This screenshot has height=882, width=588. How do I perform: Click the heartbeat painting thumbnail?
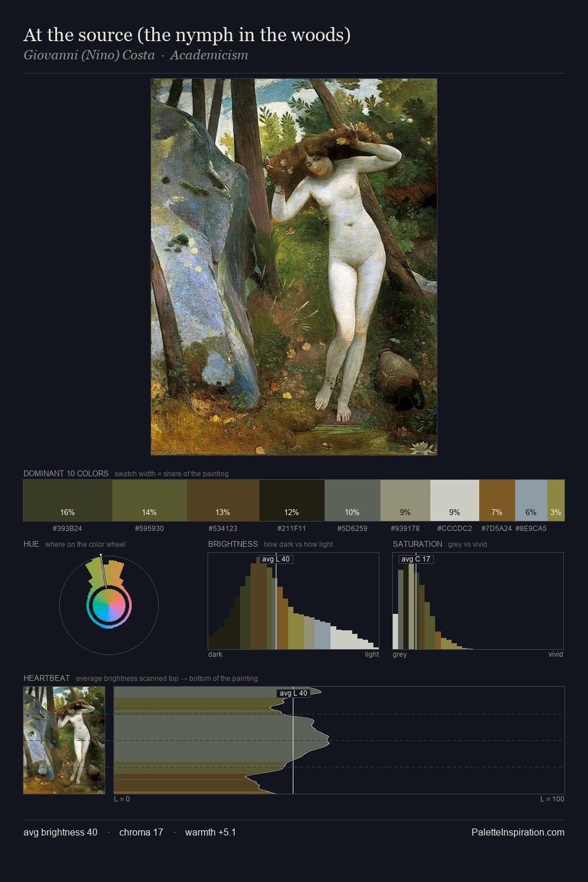64,740
